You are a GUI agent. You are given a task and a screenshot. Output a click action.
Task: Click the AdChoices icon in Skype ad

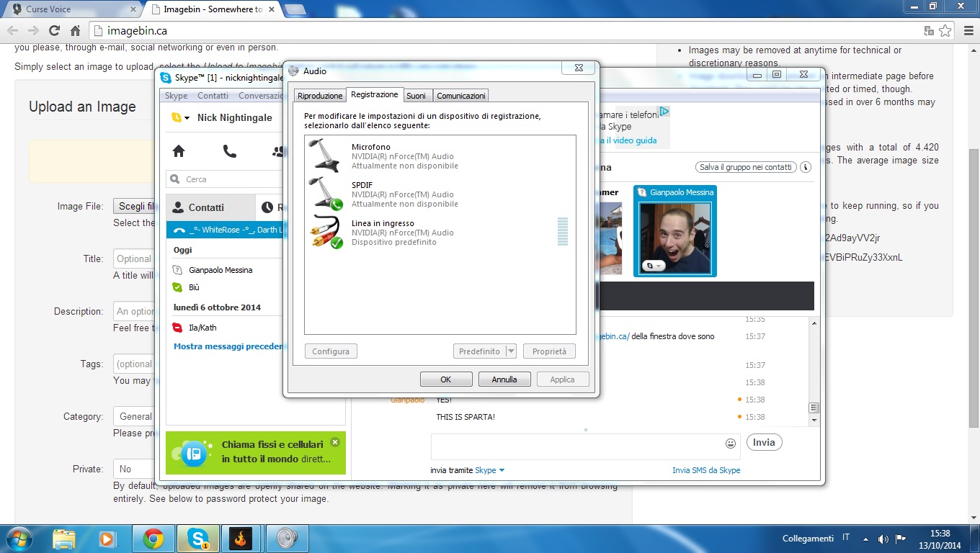pos(664,112)
